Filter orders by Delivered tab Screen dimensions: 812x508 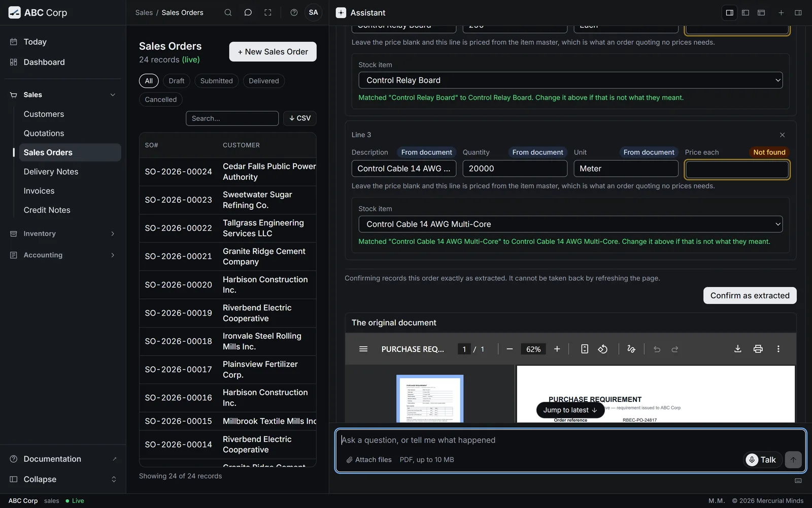point(264,81)
